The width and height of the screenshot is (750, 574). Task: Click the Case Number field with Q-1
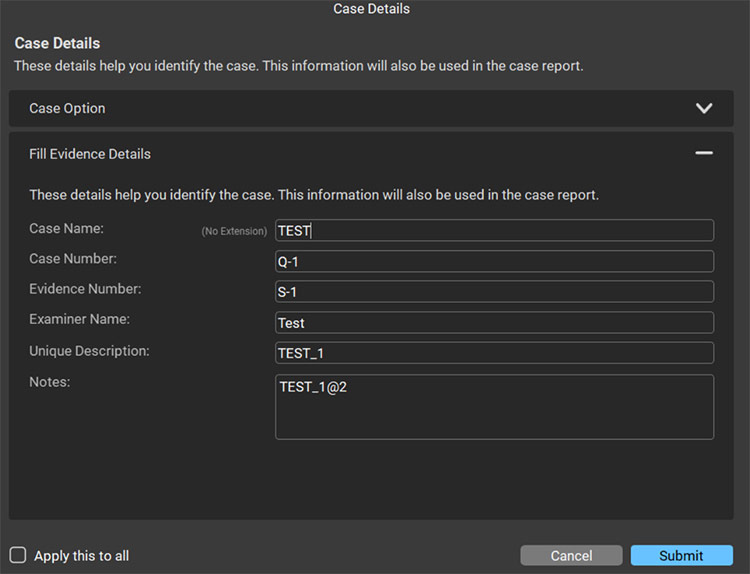[495, 261]
